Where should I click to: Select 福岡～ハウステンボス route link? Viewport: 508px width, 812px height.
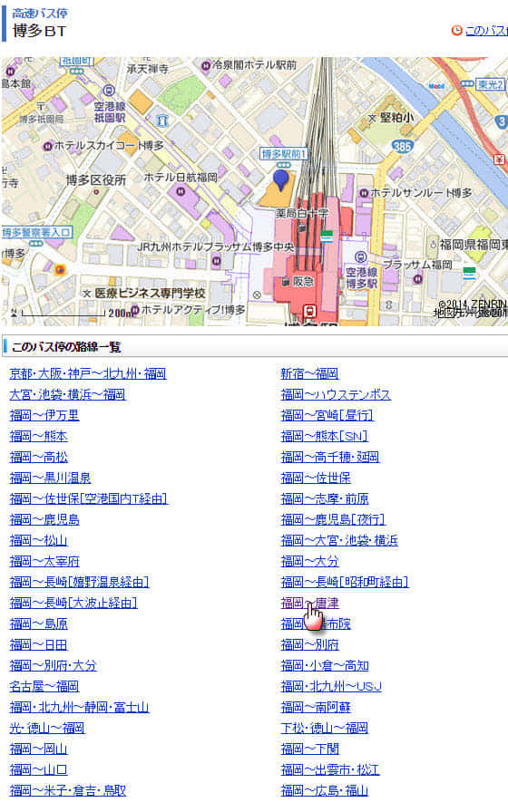click(336, 394)
